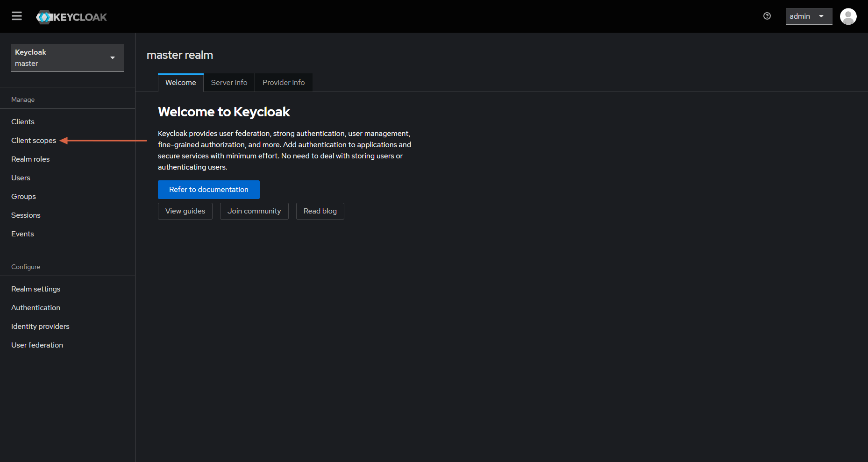Click the View guides button
868x462 pixels.
coord(185,211)
